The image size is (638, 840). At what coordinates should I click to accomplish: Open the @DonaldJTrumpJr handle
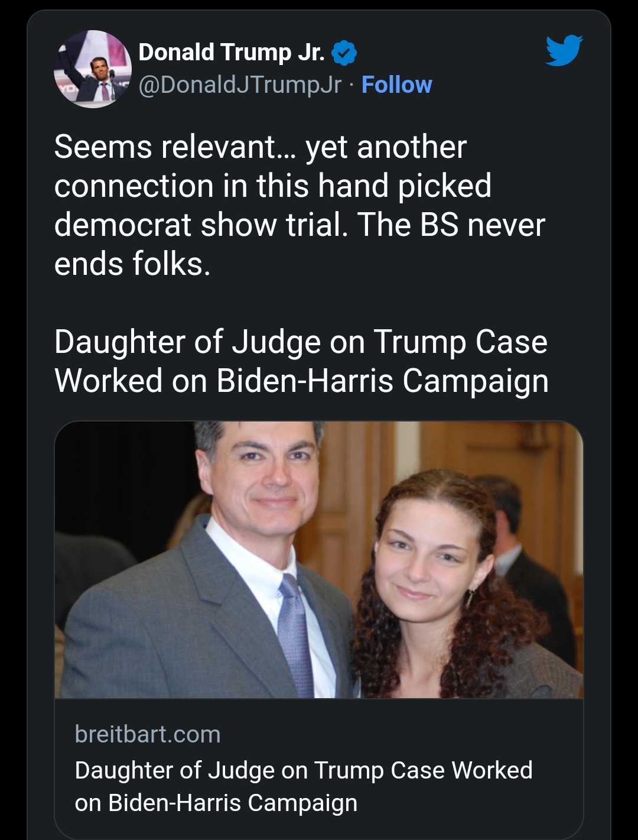pos(240,85)
